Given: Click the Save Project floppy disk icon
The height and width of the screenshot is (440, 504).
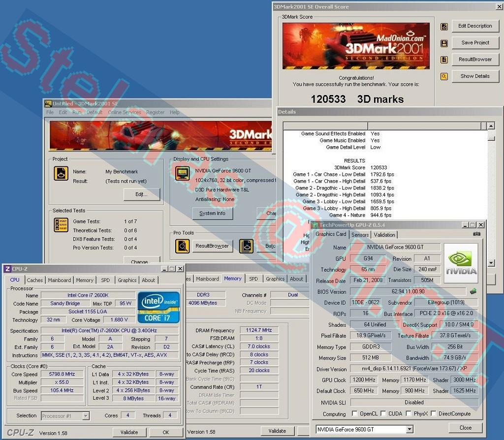Looking at the screenshot, I should 444,43.
